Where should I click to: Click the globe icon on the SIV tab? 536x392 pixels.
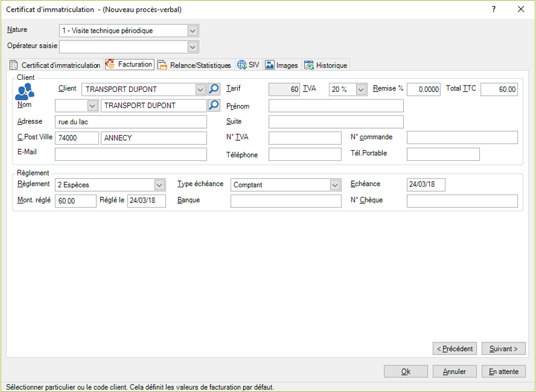[242, 65]
